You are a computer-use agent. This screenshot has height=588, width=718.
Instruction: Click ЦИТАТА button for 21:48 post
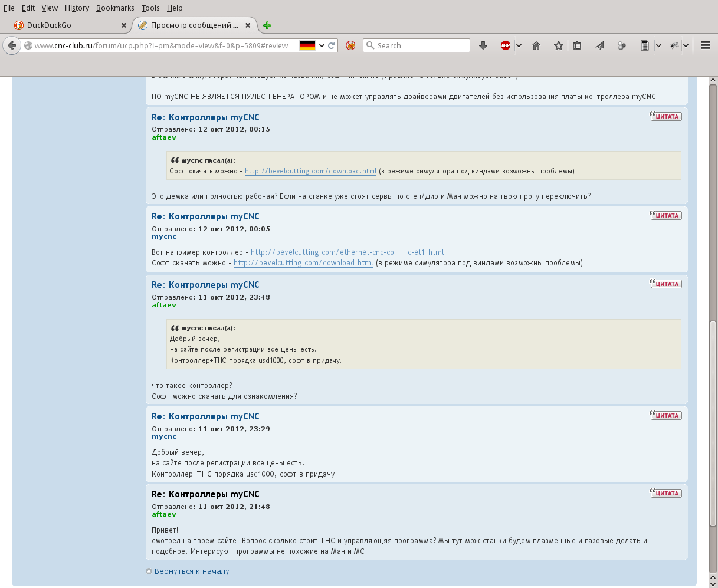coord(665,493)
